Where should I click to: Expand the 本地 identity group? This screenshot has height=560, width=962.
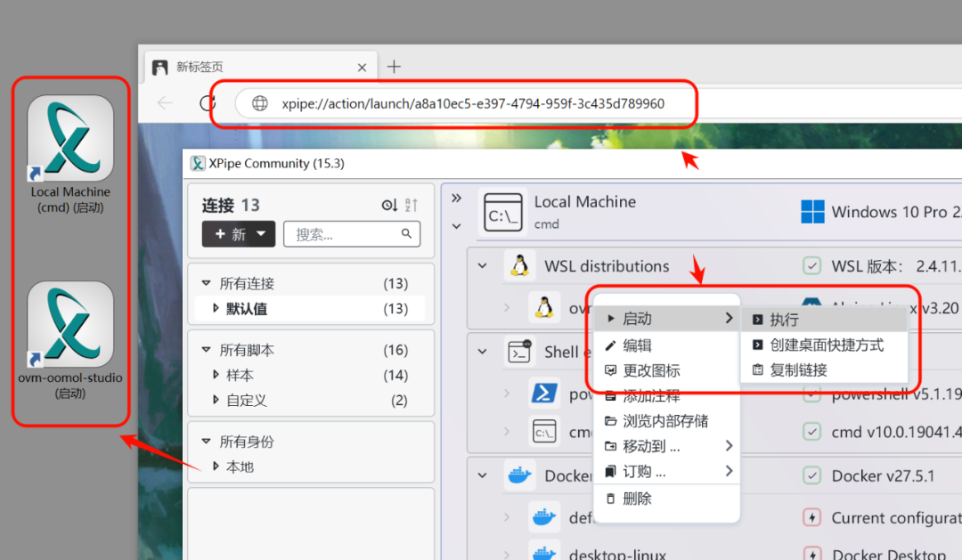point(216,467)
